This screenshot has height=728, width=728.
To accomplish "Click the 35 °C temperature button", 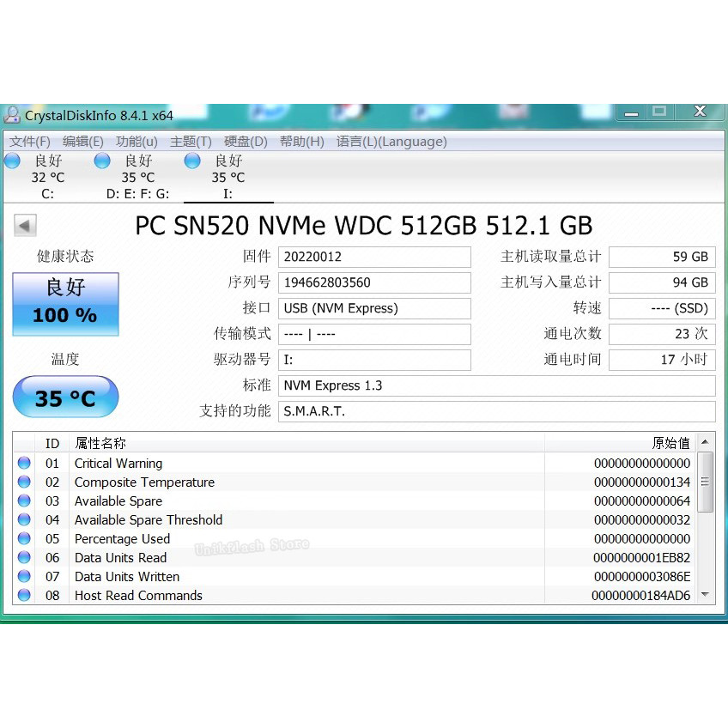I will point(65,397).
